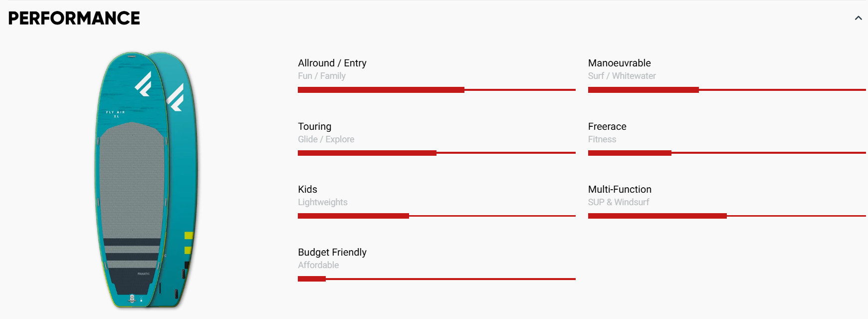
Task: Click the Touring label
Action: click(314, 126)
